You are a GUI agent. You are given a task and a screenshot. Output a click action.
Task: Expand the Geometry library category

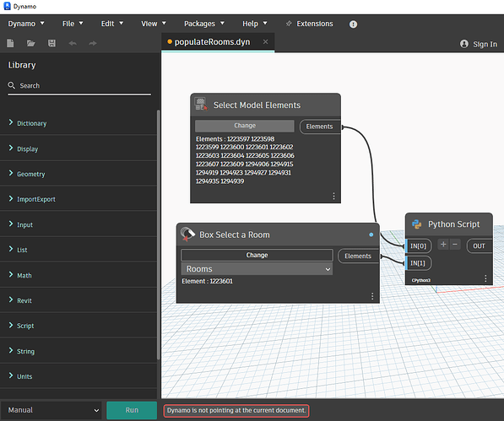[x=31, y=174]
